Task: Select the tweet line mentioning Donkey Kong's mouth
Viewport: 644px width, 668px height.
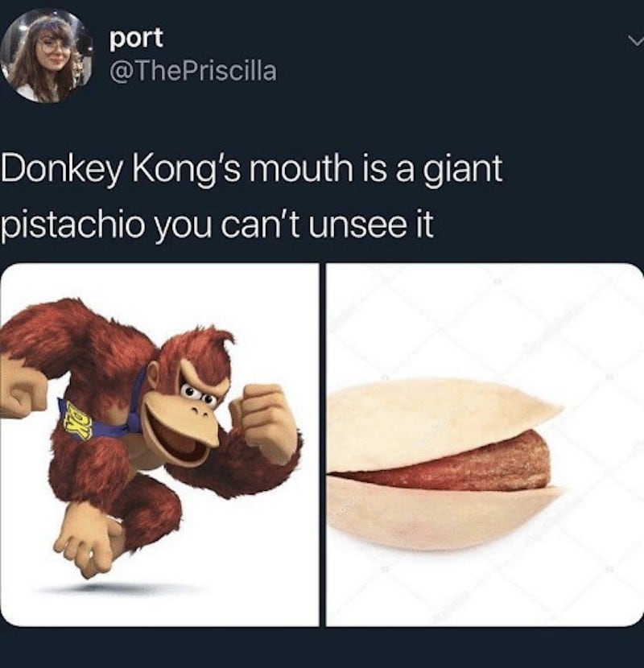Action: tap(252, 170)
